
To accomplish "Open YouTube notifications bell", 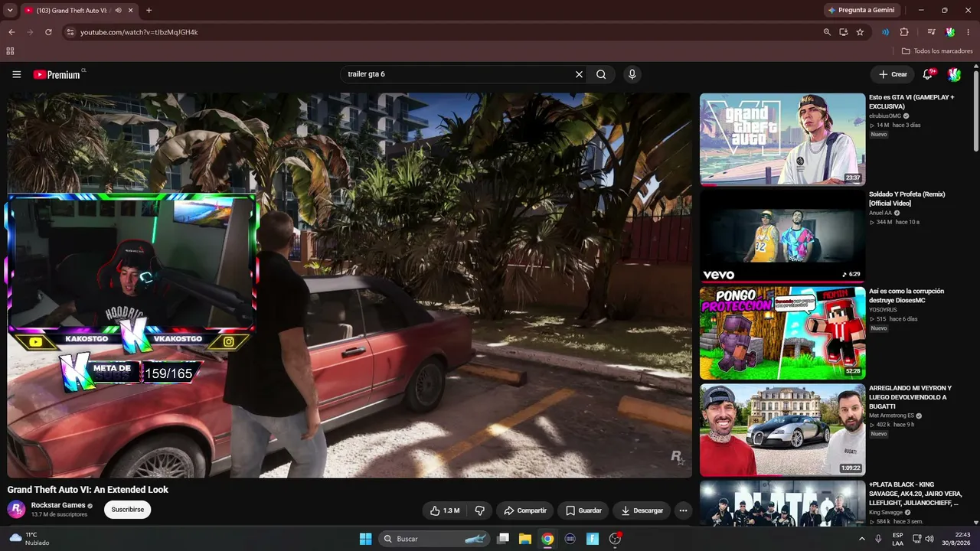I will (928, 74).
